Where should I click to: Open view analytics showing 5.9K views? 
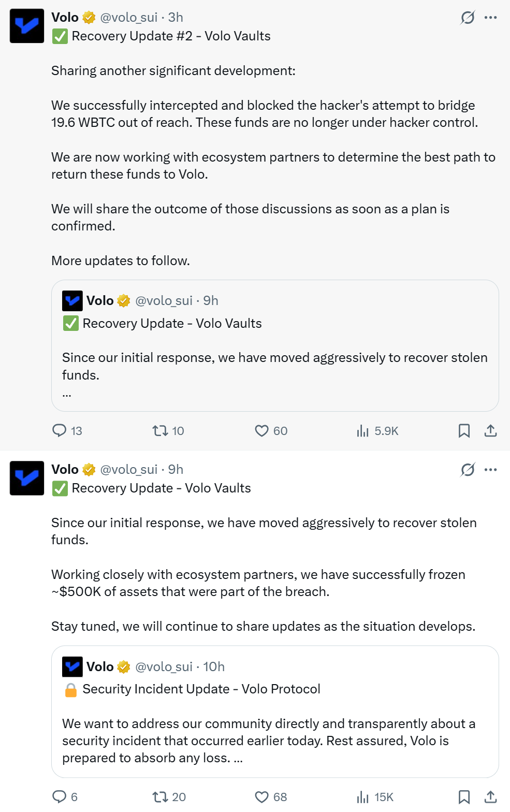(362, 430)
